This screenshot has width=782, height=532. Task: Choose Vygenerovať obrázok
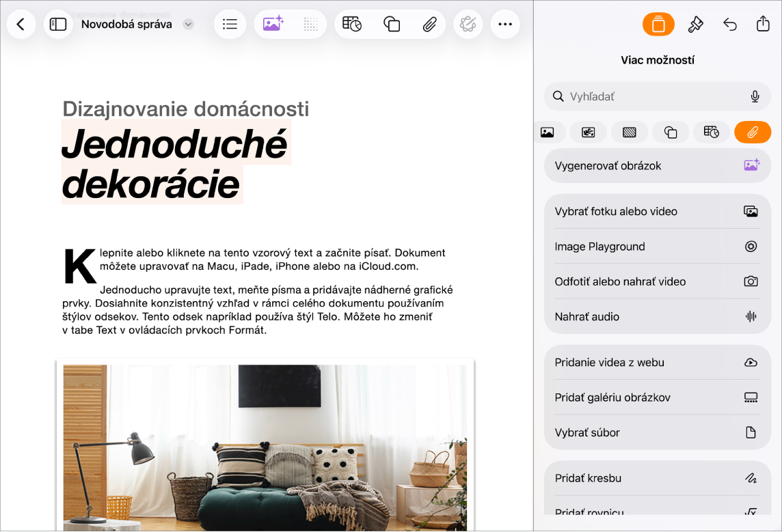click(x=658, y=166)
